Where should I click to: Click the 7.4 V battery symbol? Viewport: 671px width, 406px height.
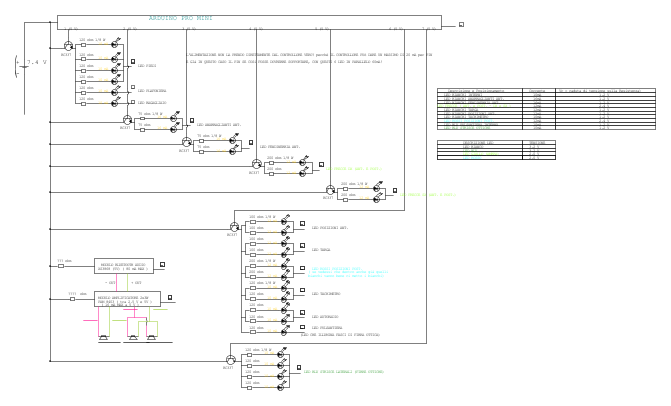coord(18,65)
